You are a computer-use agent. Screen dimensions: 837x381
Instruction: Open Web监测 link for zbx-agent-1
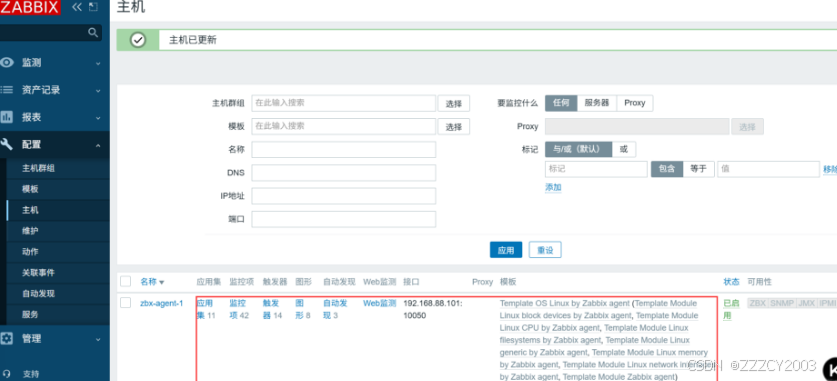380,303
